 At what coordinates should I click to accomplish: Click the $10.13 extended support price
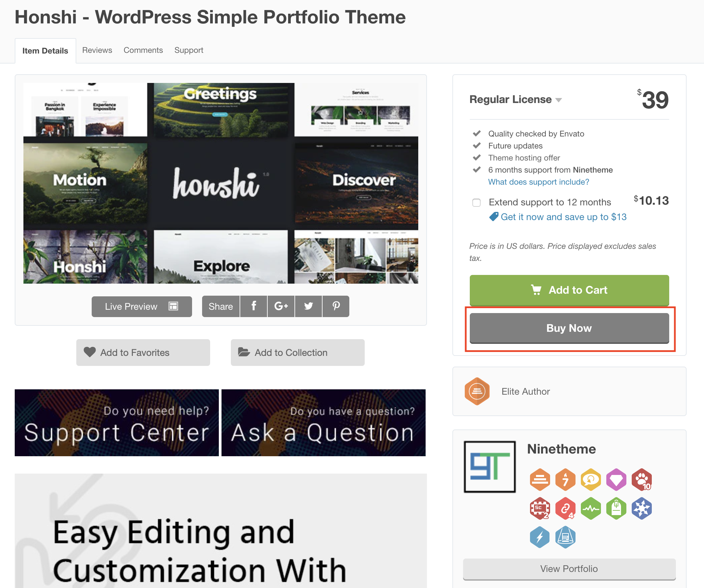point(651,200)
